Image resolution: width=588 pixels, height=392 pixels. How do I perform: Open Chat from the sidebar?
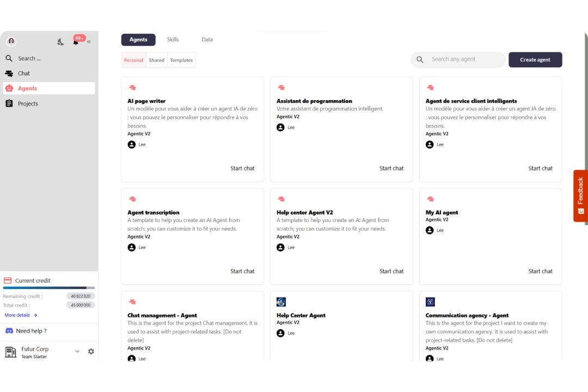23,73
